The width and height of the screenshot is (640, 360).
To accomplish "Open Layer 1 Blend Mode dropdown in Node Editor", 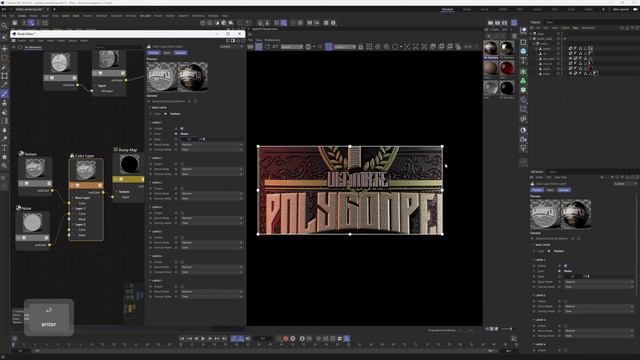I will pyautogui.click(x=212, y=144).
